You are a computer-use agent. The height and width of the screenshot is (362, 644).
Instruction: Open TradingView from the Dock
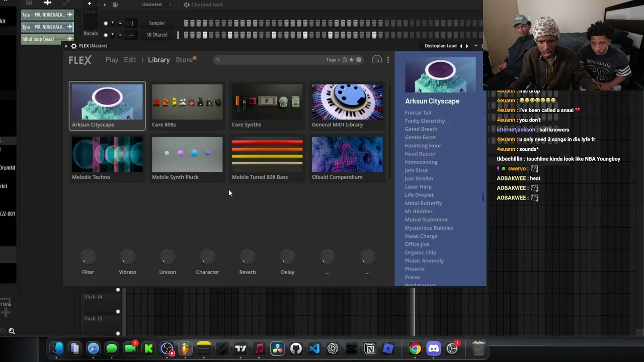240,348
